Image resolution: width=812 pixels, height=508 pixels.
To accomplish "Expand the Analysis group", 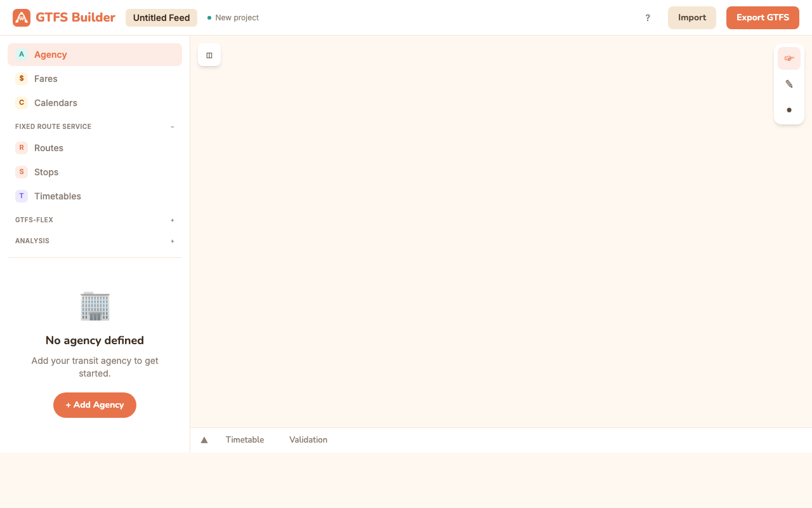I will 172,241.
